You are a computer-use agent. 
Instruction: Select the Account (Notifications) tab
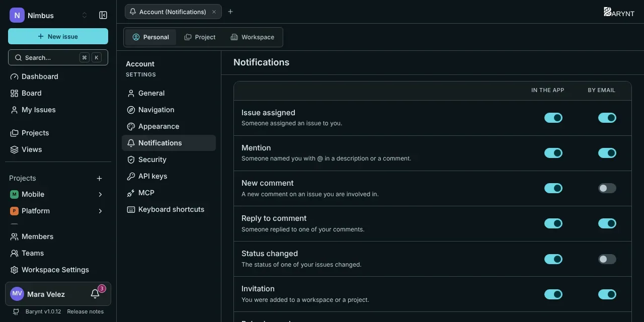tap(173, 12)
